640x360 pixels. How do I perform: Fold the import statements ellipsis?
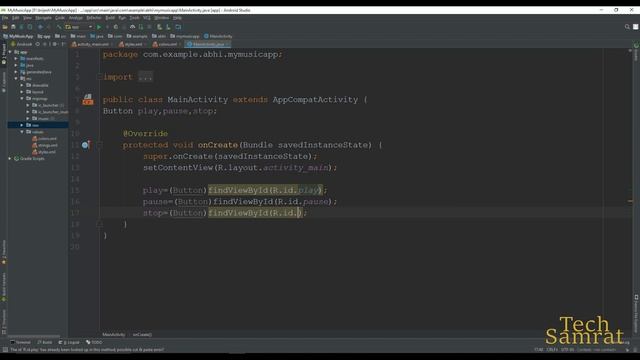tap(145, 77)
